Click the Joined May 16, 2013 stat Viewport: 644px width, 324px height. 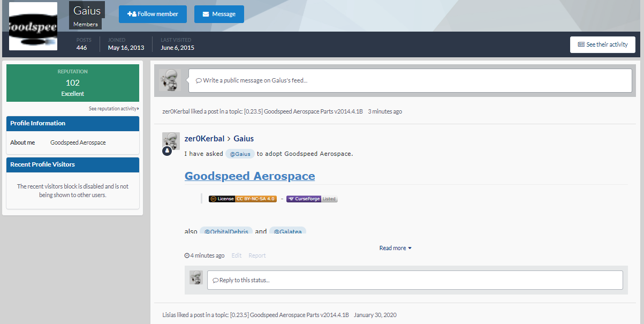[x=126, y=44]
